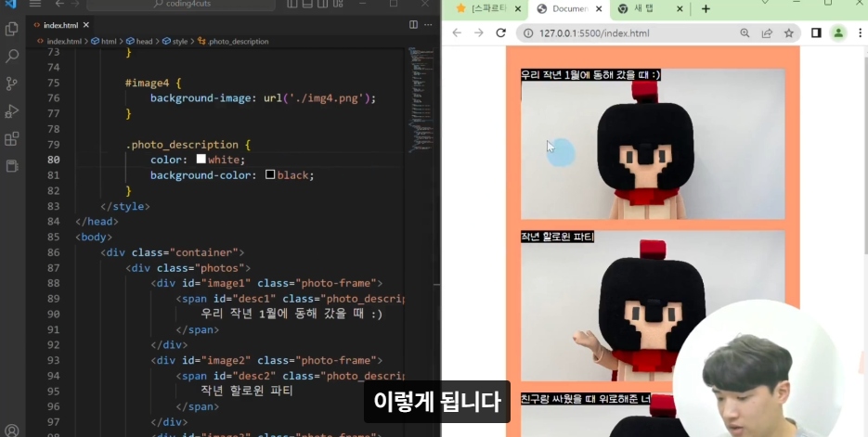Viewport: 868px width, 437px height.
Task: Open Customize Layout in VS Code
Action: (x=338, y=4)
